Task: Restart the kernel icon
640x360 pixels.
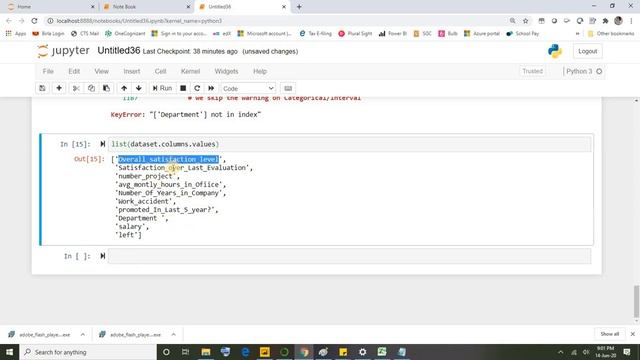Action: tap(197, 88)
